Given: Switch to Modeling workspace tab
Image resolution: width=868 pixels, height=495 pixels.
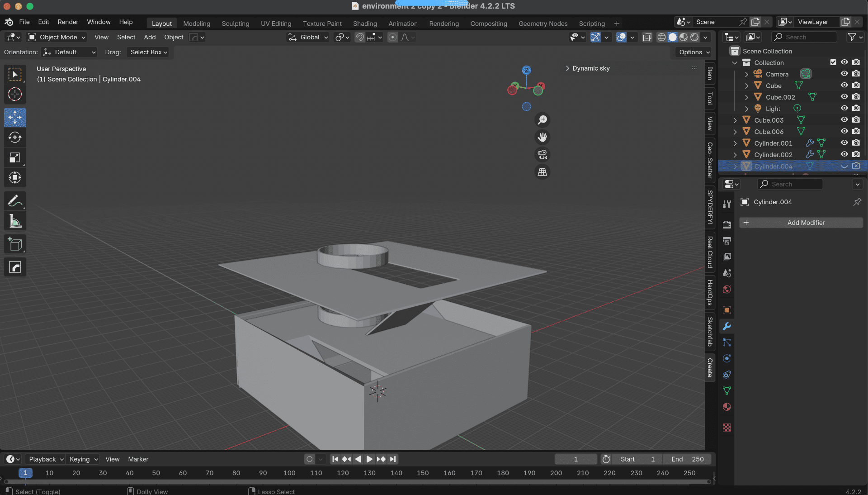Looking at the screenshot, I should pyautogui.click(x=197, y=24).
